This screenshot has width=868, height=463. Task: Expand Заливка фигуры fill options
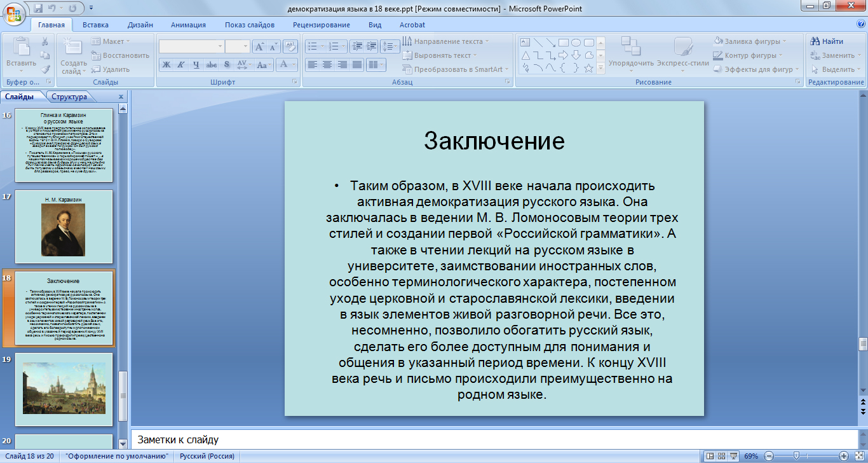click(x=750, y=41)
